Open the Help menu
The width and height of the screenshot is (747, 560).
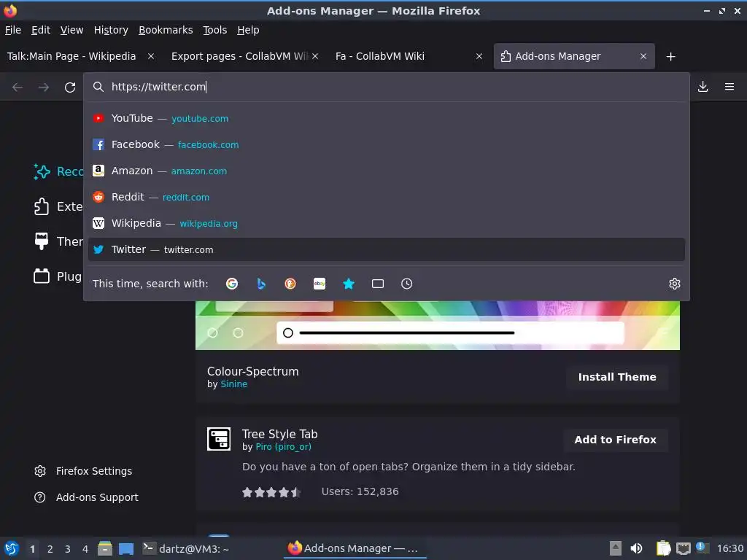248,30
